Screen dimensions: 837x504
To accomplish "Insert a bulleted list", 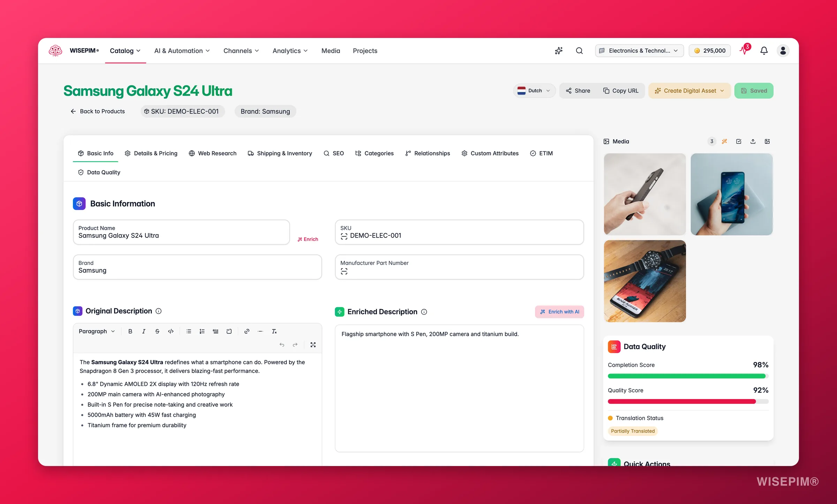I will (x=189, y=331).
